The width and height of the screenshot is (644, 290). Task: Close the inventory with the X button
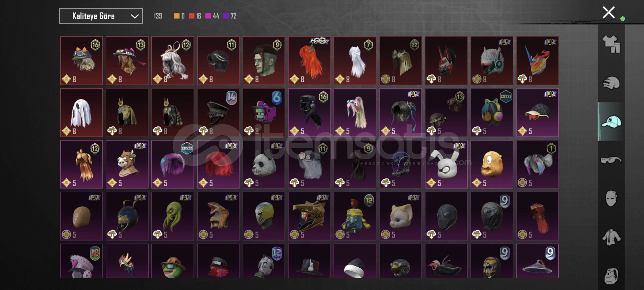coord(608,12)
